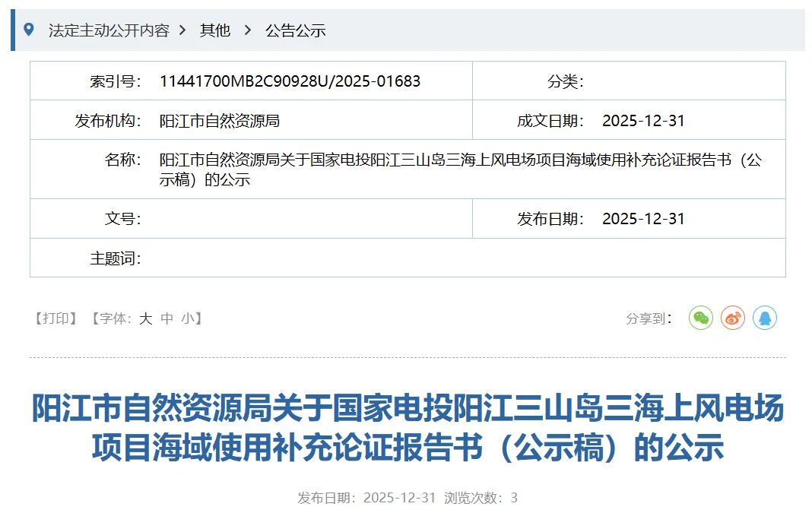The image size is (812, 513).
Task: Share the page via Weibo icon
Action: [x=732, y=318]
